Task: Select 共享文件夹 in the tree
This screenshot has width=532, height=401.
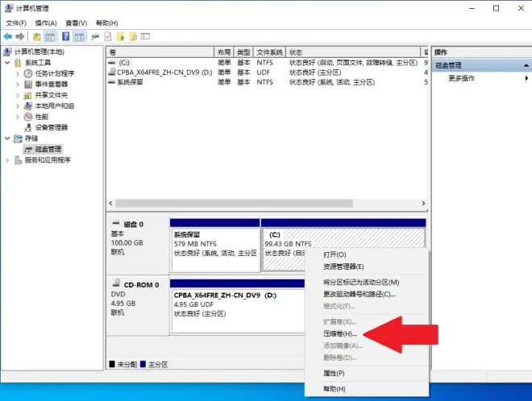Action: pyautogui.click(x=52, y=95)
